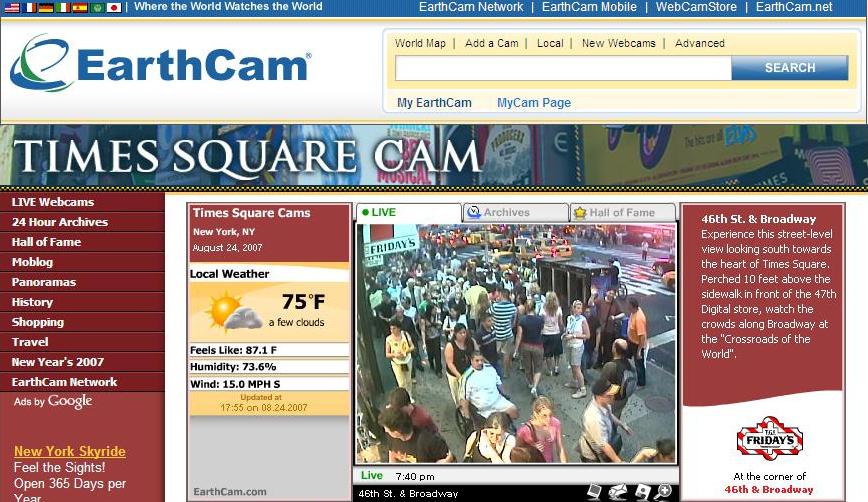The width and height of the screenshot is (868, 502).
Task: Click the EarthCam logo
Action: coord(161,64)
